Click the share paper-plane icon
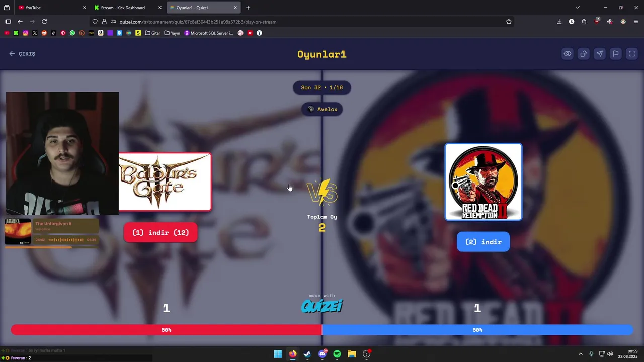Viewport: 644px width, 362px height. click(600, 54)
